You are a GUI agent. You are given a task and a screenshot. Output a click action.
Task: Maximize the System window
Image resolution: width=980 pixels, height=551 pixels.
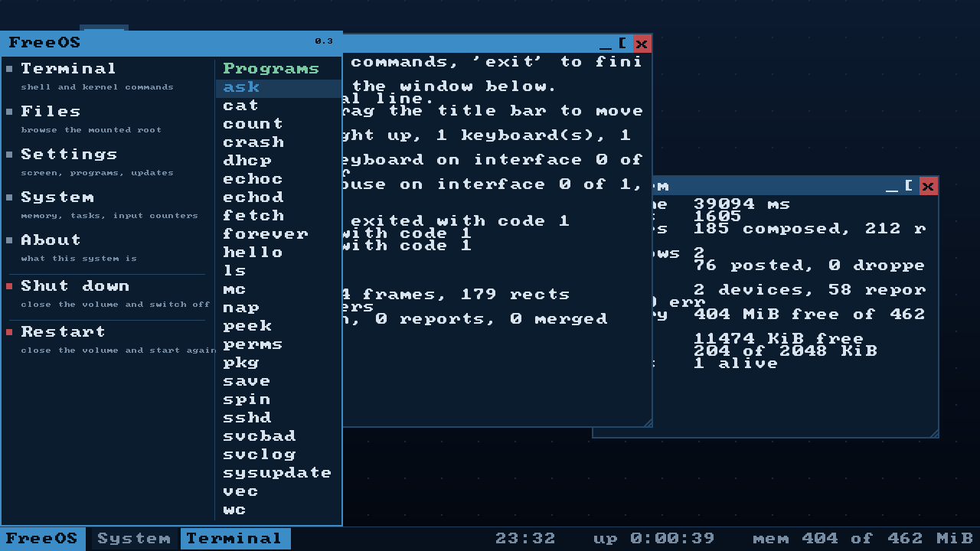(910, 186)
